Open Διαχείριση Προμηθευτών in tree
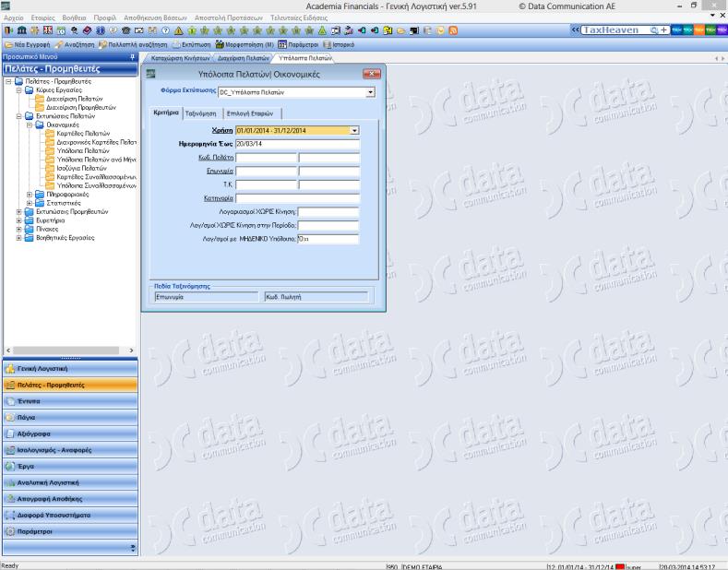This screenshot has height=570, width=728. pos(81,107)
